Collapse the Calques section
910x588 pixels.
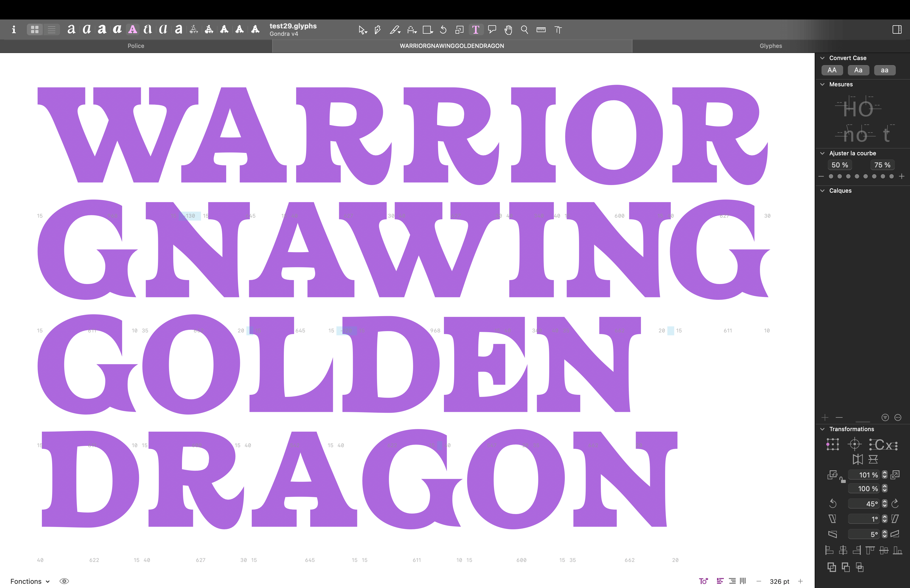click(x=823, y=191)
